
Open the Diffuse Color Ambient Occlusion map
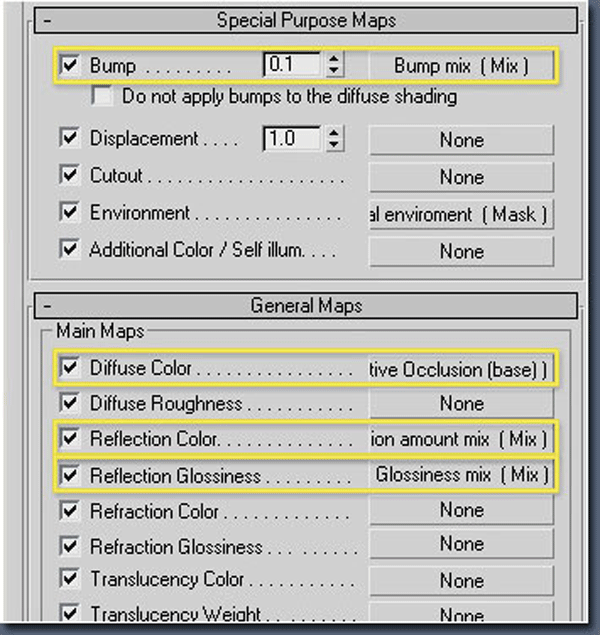pos(461,369)
